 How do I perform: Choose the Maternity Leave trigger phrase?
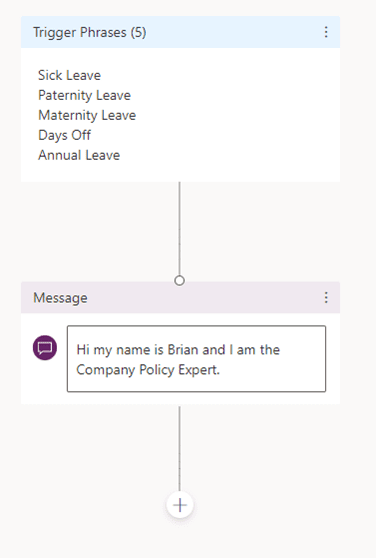(87, 115)
